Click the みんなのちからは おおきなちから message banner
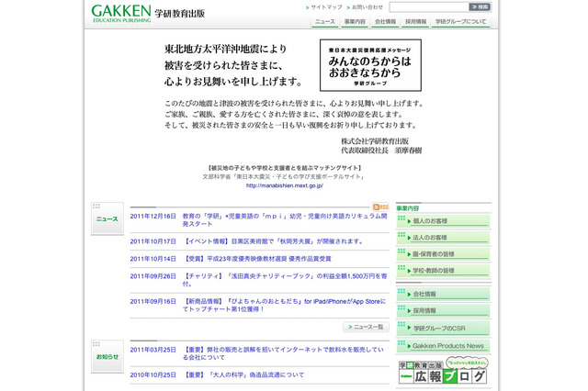The width and height of the screenshot is (588, 391). pyautogui.click(x=369, y=64)
